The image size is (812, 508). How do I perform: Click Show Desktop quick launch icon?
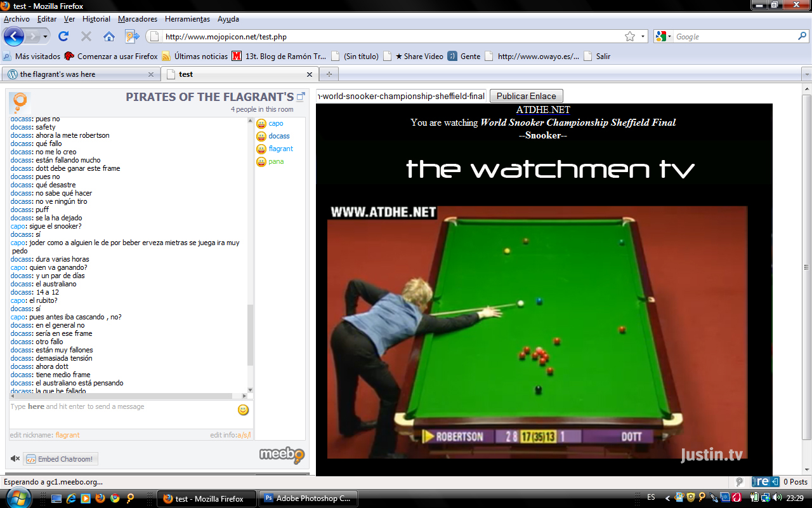click(x=56, y=498)
